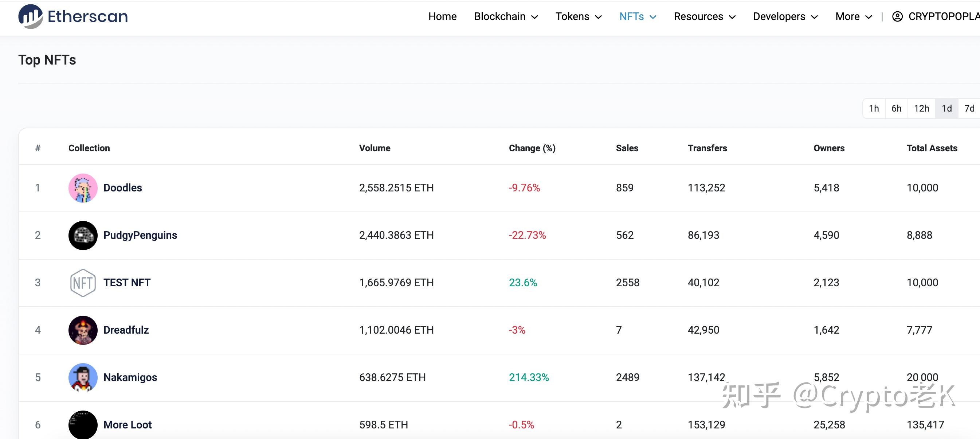Click More Loot owners 25,258

coord(829,424)
